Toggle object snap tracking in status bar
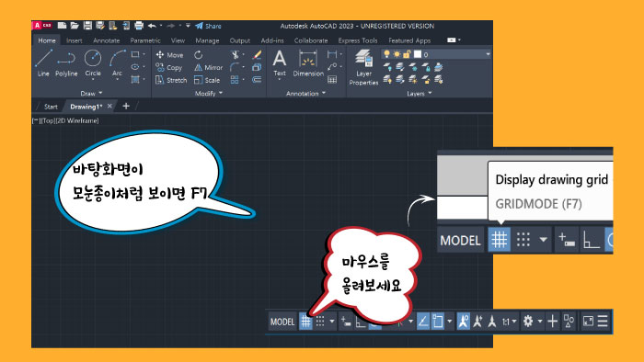 [x=423, y=321]
